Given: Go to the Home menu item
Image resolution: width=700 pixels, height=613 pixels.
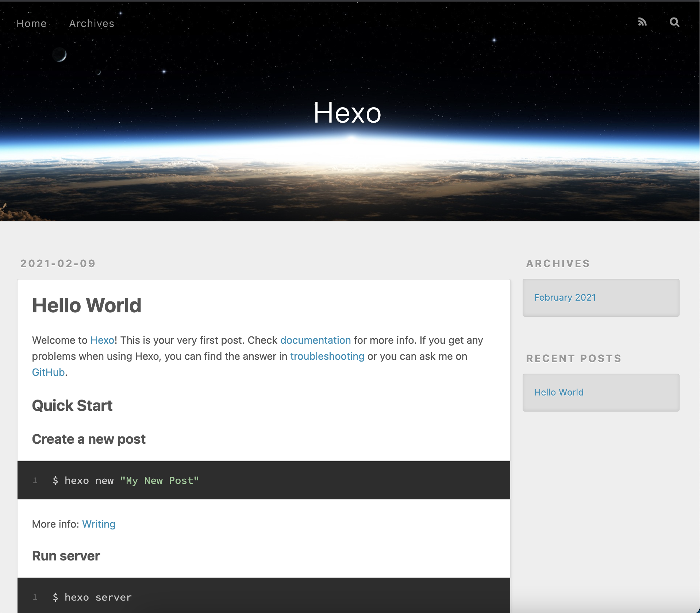Looking at the screenshot, I should tap(32, 23).
